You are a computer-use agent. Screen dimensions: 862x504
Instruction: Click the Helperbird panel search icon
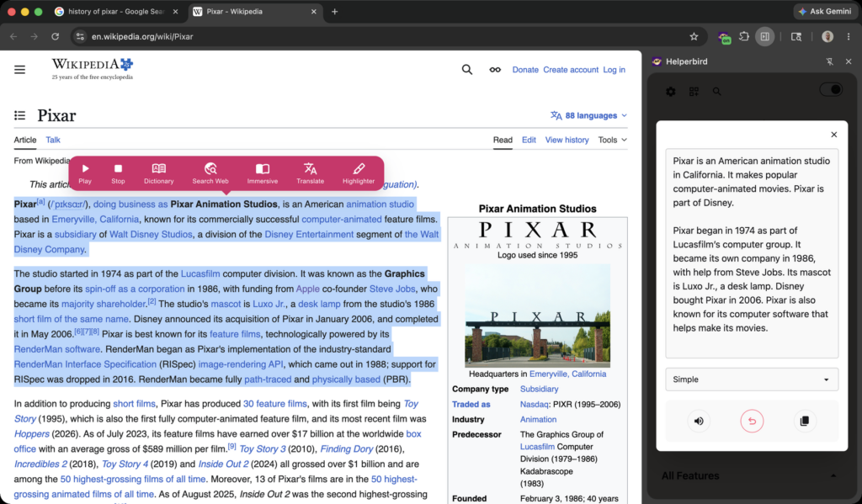tap(717, 92)
